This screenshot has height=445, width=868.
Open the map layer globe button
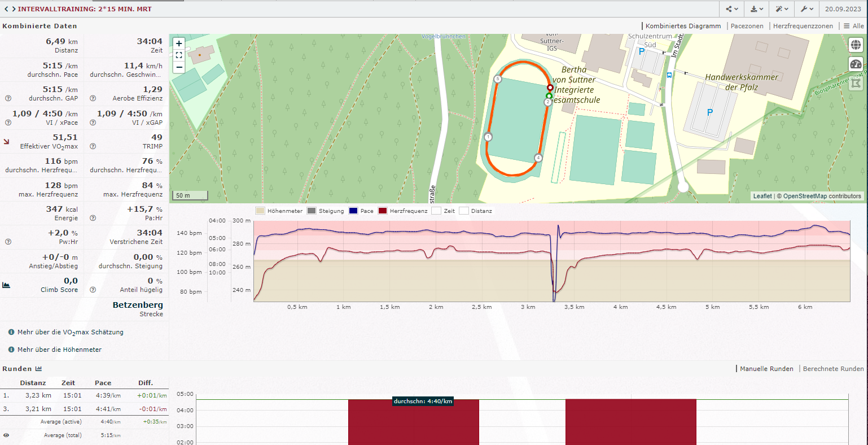(x=856, y=45)
